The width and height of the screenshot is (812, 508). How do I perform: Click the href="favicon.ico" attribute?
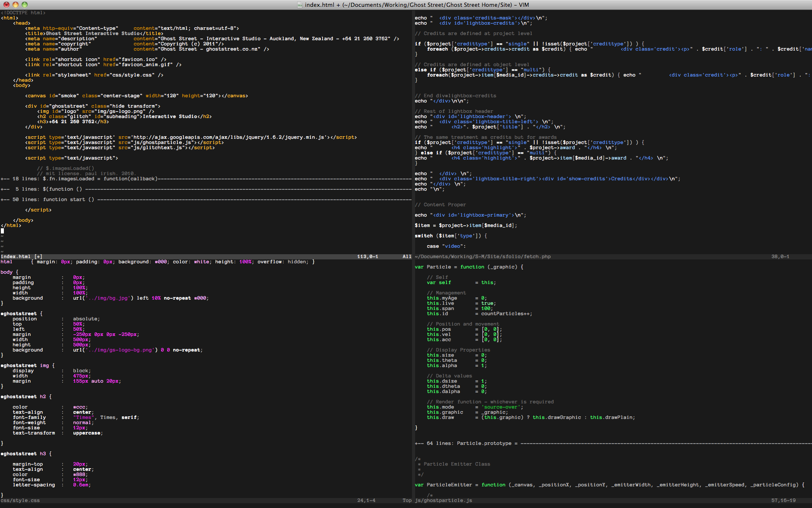click(135, 59)
